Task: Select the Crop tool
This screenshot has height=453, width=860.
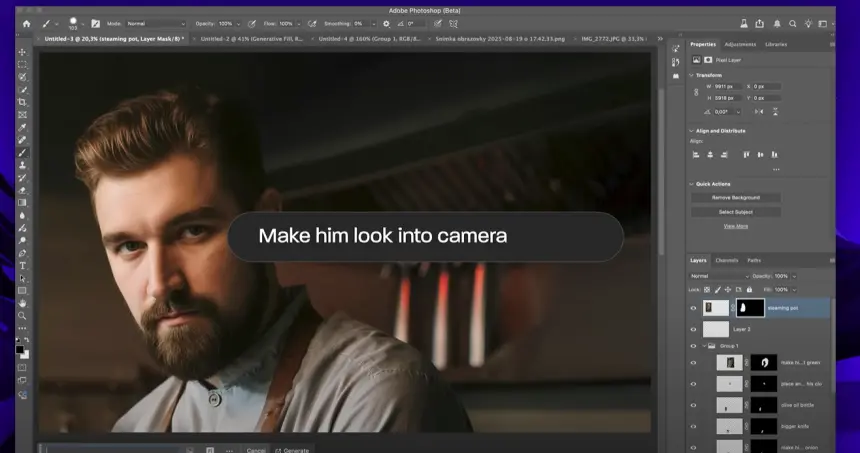Action: click(22, 103)
